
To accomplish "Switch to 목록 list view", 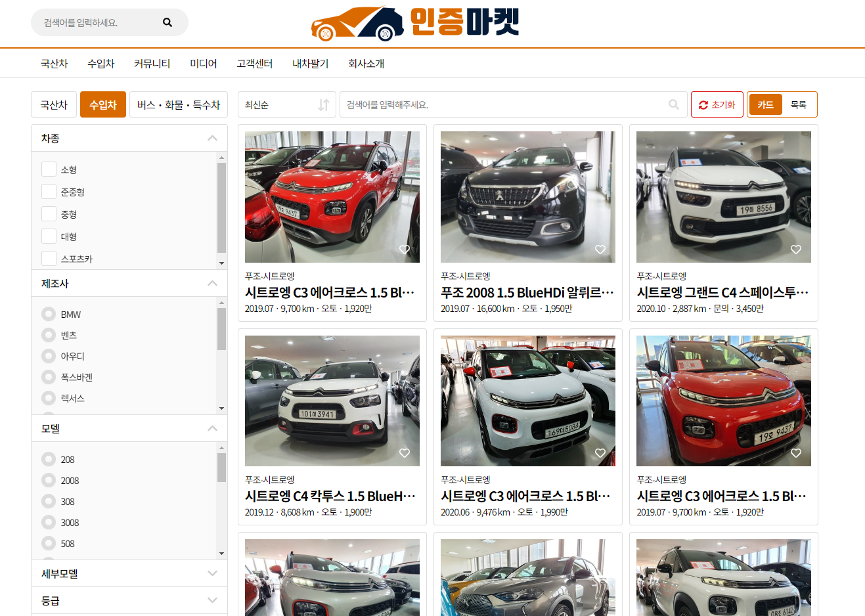I will 799,104.
